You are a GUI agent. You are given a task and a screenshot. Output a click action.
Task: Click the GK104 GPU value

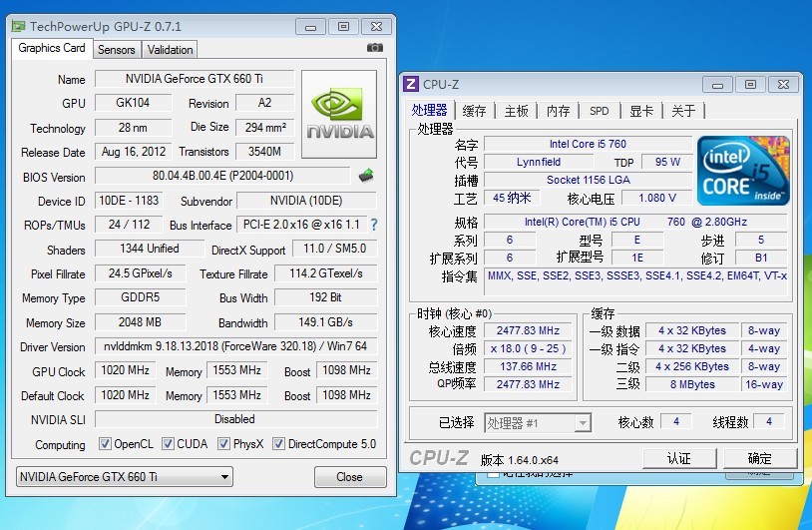[133, 103]
